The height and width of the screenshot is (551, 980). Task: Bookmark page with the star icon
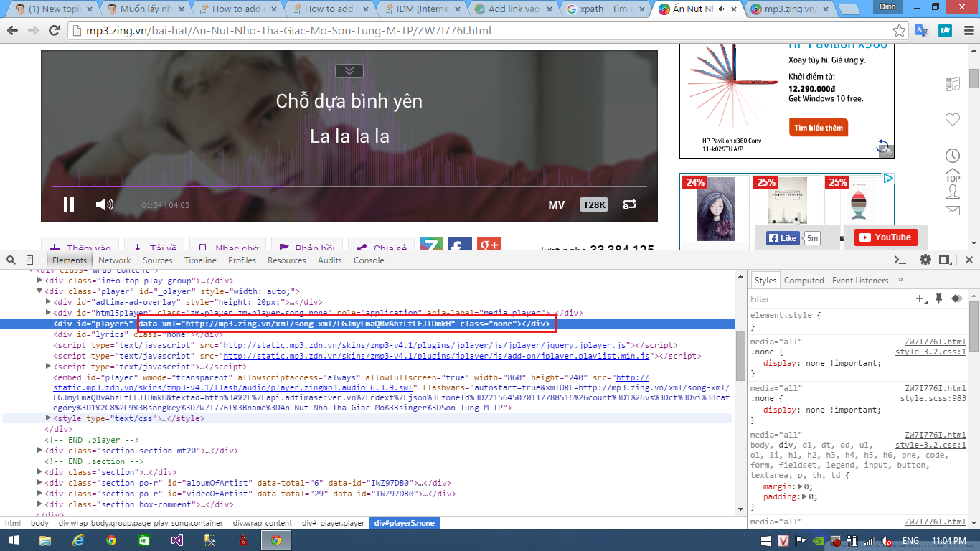(899, 31)
